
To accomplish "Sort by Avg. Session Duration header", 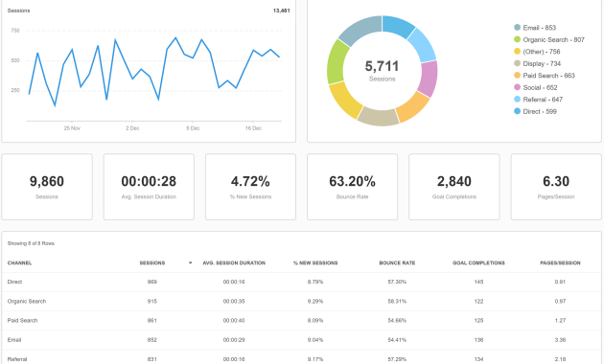I will point(234,262).
